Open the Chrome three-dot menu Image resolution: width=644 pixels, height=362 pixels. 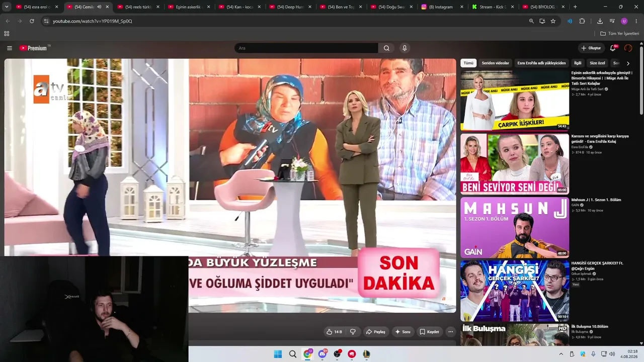(x=636, y=21)
